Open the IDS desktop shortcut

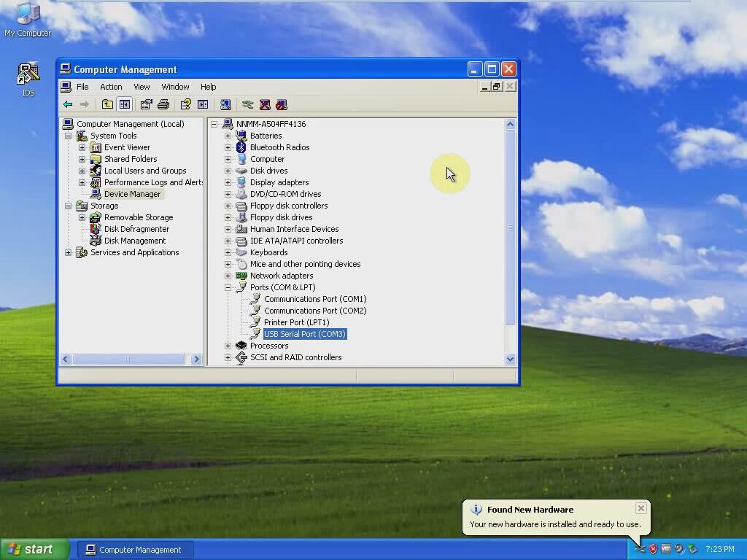[28, 79]
